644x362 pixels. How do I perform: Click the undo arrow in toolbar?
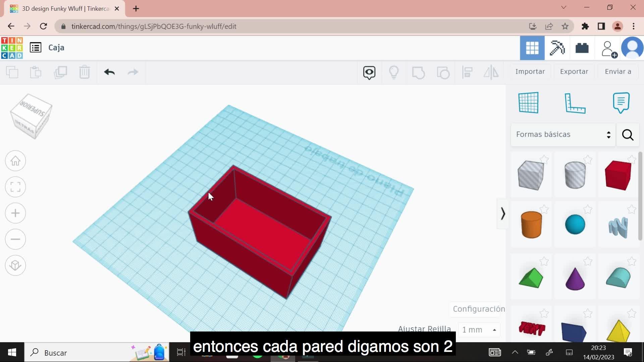[109, 72]
